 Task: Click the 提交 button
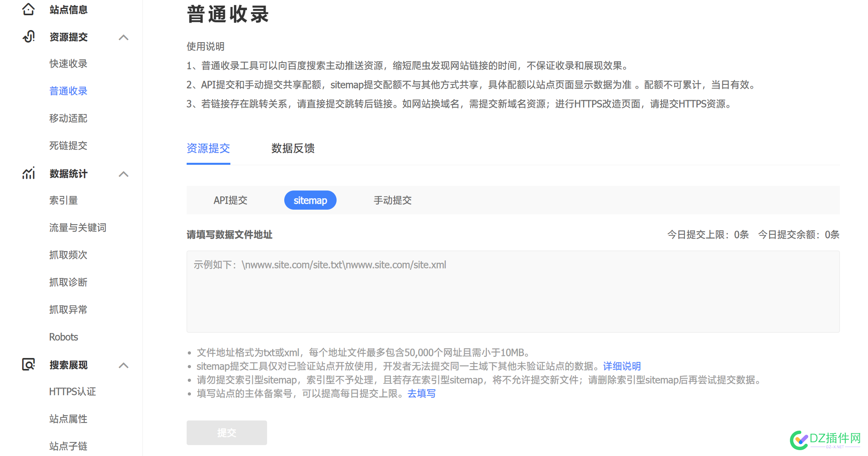coord(227,433)
